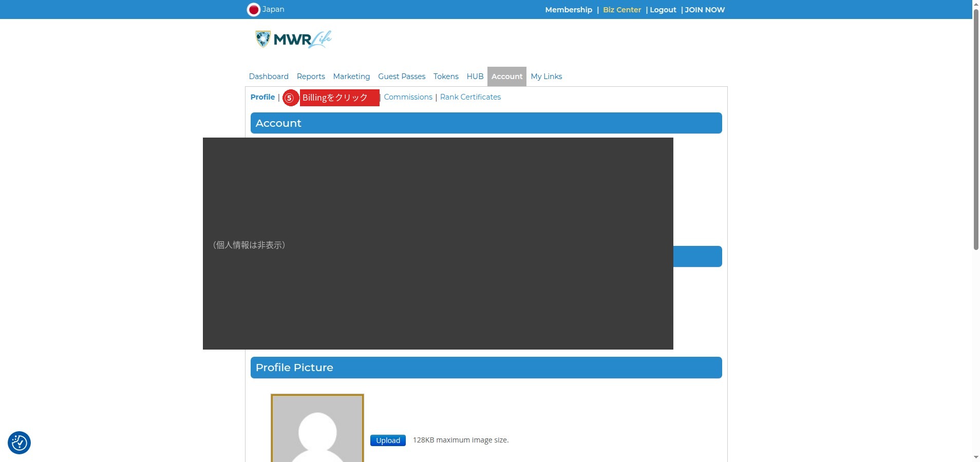The image size is (980, 462).
Task: Select the Account tab
Action: click(507, 76)
